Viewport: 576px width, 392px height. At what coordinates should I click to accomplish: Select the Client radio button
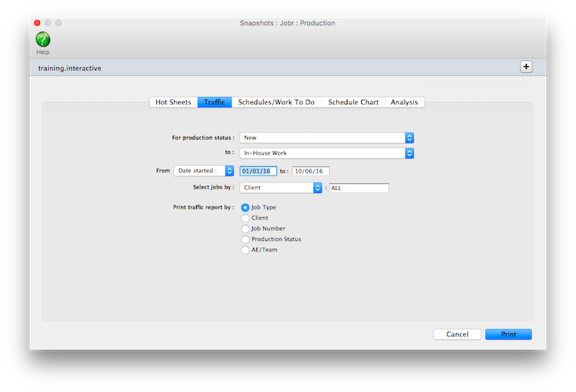(x=245, y=218)
